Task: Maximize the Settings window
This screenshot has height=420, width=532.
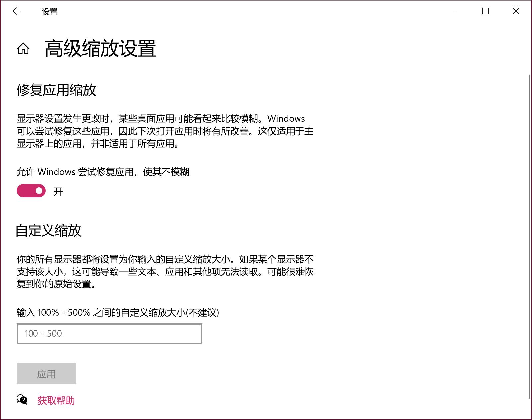Action: 485,11
